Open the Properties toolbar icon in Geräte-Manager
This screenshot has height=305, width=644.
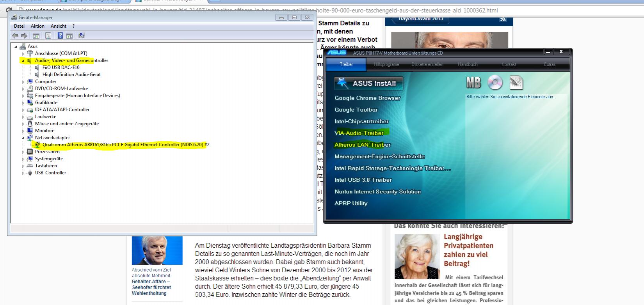48,35
